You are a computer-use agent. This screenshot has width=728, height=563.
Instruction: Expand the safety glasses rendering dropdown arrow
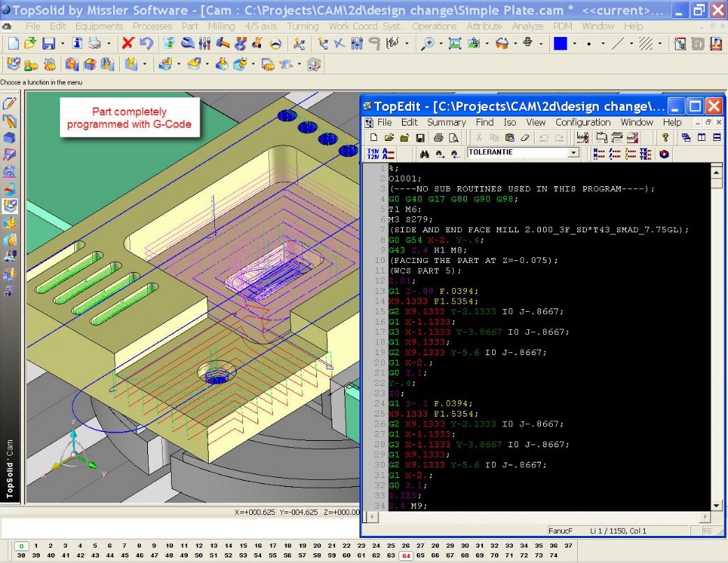515,44
